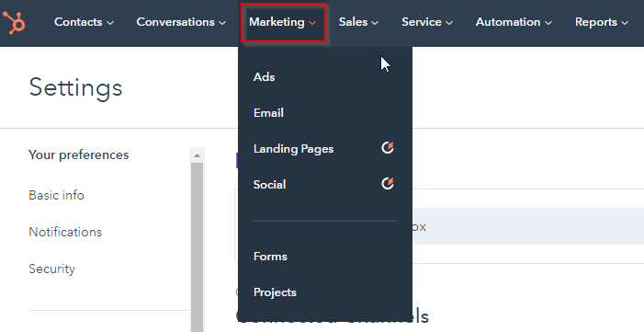Click the upgrade icon next to Social

[x=388, y=183]
